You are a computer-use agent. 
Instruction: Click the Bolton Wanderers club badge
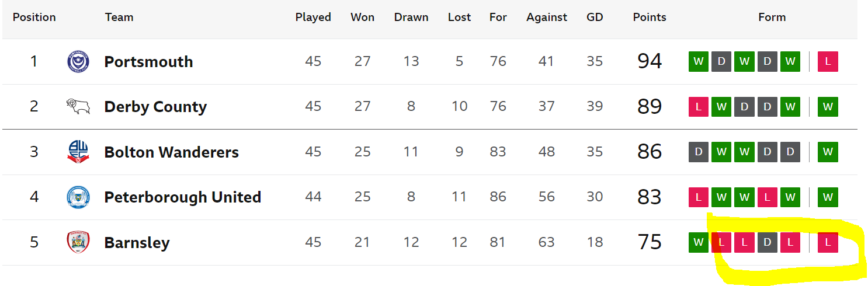[78, 152]
